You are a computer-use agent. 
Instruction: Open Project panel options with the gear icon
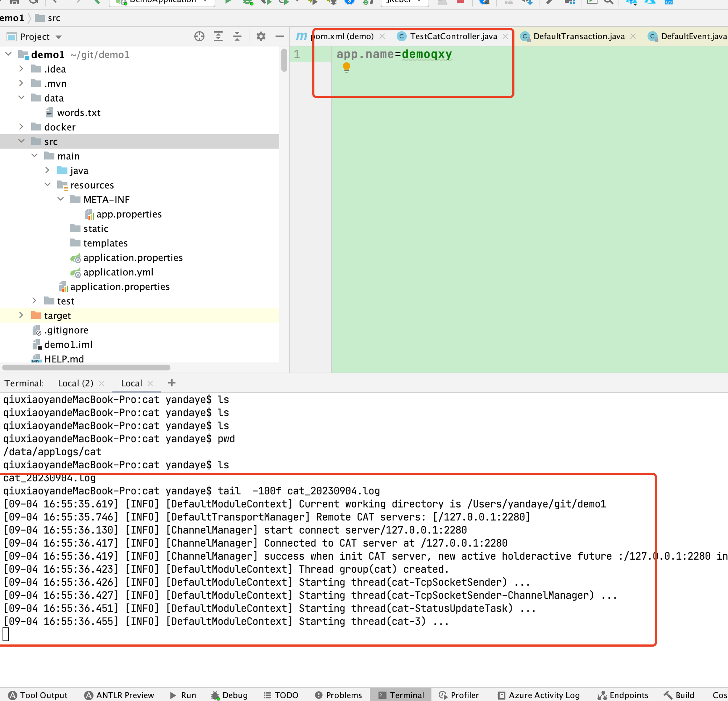coord(261,36)
